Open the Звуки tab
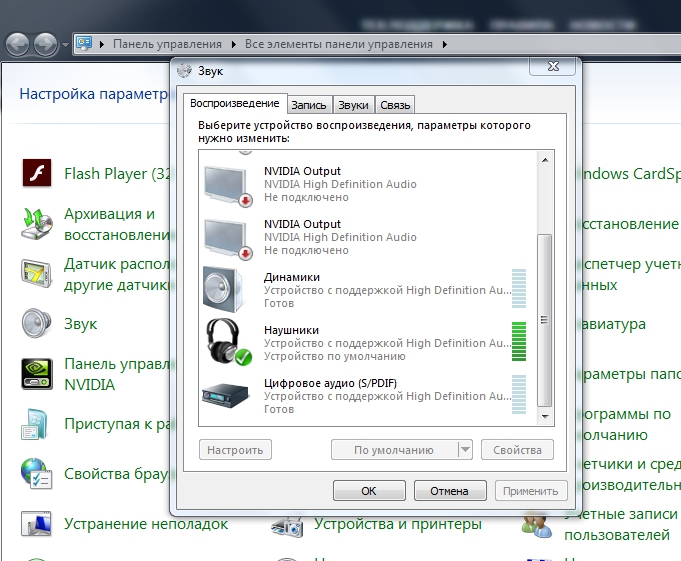The width and height of the screenshot is (681, 561). 353,105
